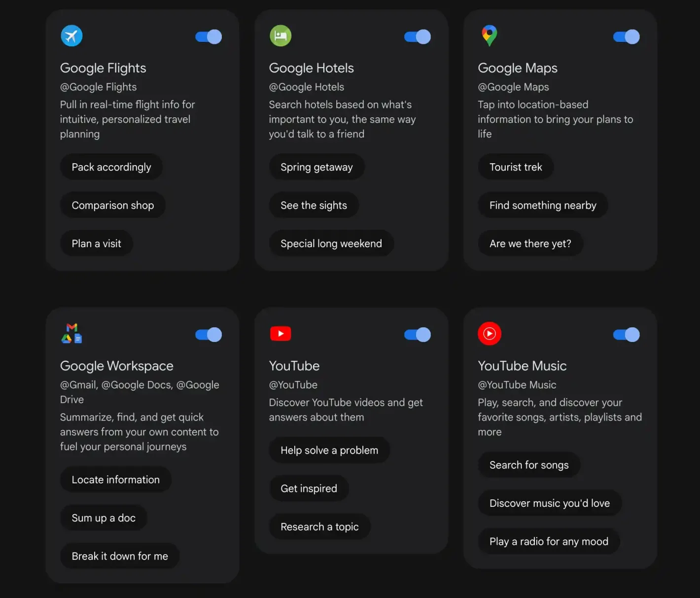Click the YouTube Music icon
The width and height of the screenshot is (700, 598).
[489, 333]
